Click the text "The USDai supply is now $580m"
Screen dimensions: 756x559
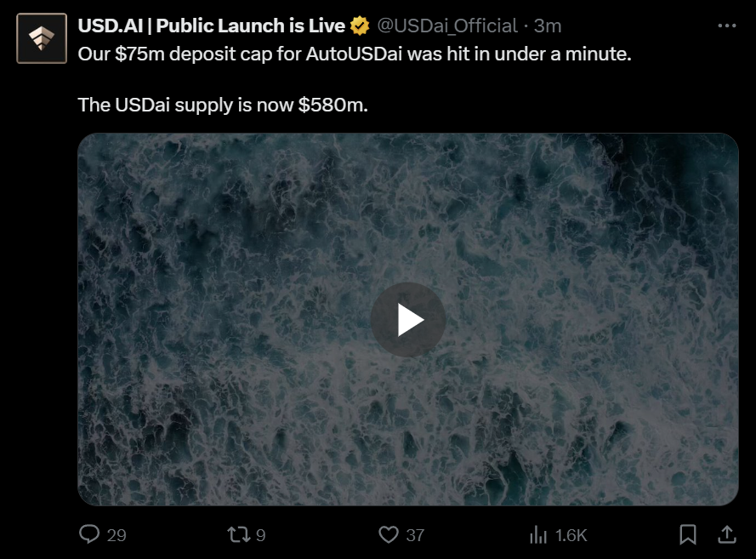click(223, 105)
